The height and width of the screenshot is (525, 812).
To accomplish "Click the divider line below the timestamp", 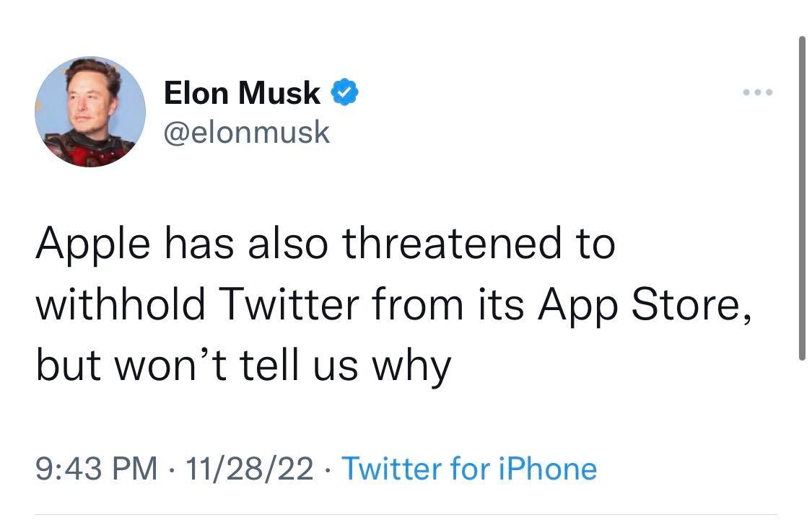I will [406, 515].
